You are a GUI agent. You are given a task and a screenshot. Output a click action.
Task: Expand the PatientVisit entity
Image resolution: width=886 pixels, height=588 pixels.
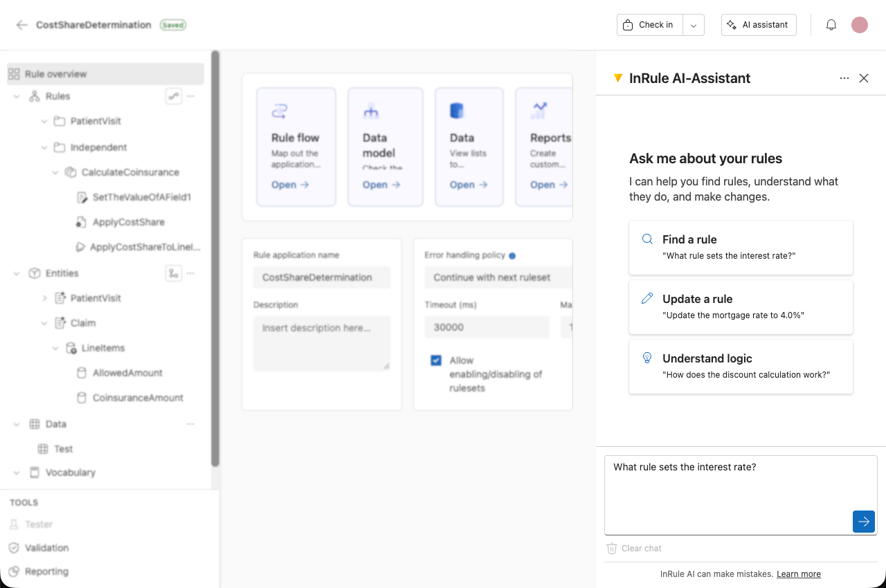coord(44,298)
